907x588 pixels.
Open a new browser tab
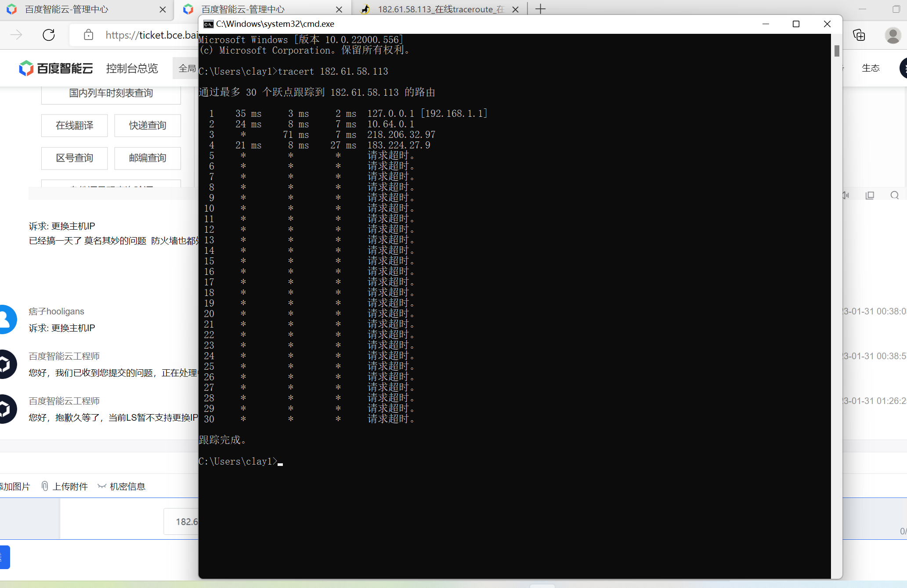[x=540, y=9]
